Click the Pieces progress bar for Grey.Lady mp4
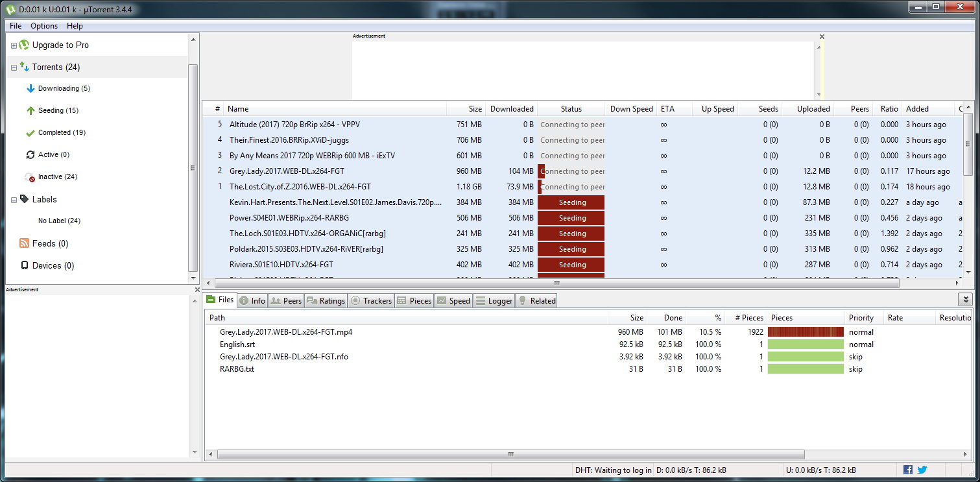 (x=804, y=331)
